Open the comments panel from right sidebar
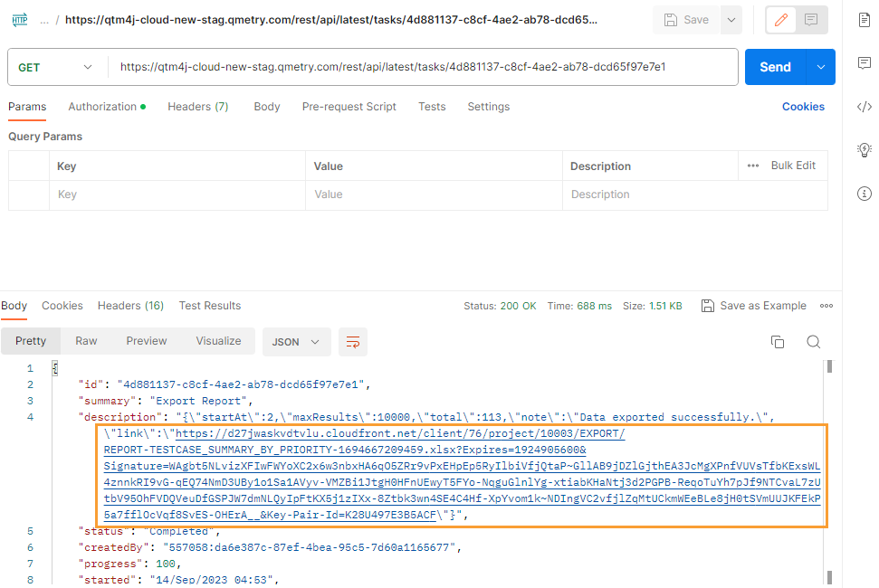The width and height of the screenshot is (879, 588). tap(865, 62)
